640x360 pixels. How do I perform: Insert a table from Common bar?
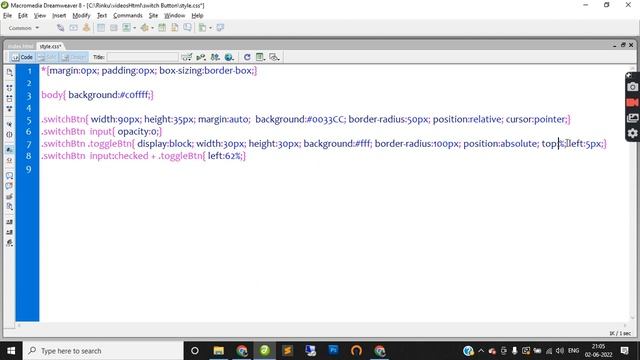pyautogui.click(x=101, y=28)
